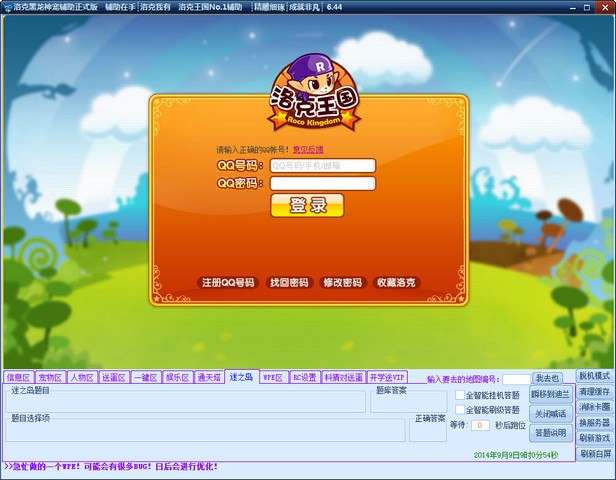Click the 消除卡图 side button
The image size is (616, 480).
pos(595,407)
